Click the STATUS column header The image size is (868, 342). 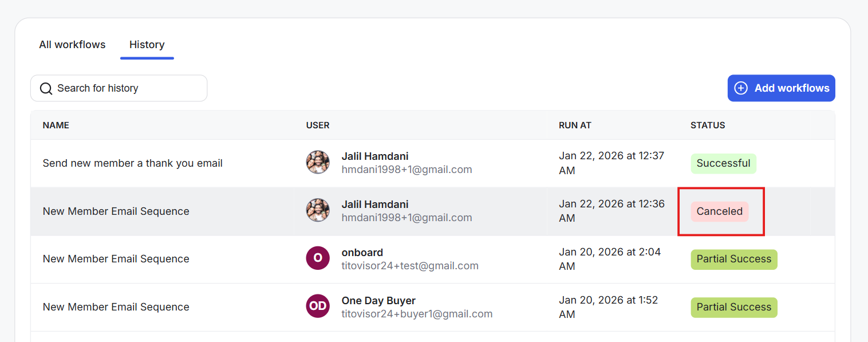[x=708, y=125]
